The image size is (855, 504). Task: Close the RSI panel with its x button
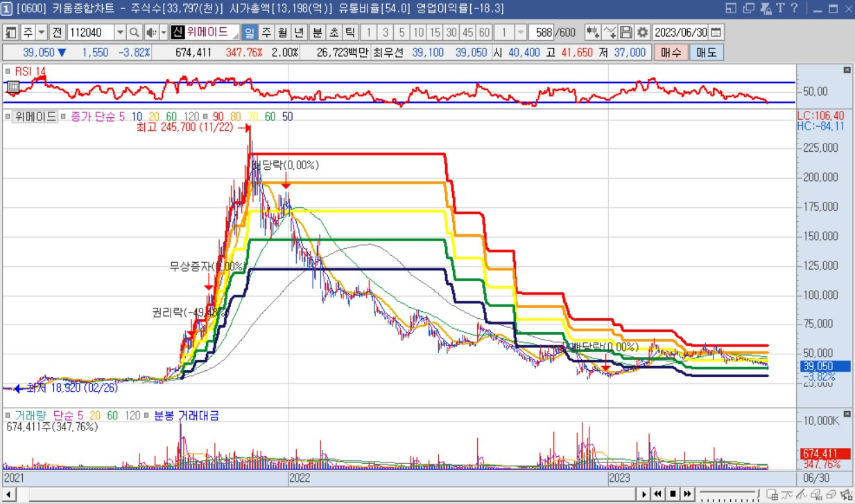tap(847, 70)
